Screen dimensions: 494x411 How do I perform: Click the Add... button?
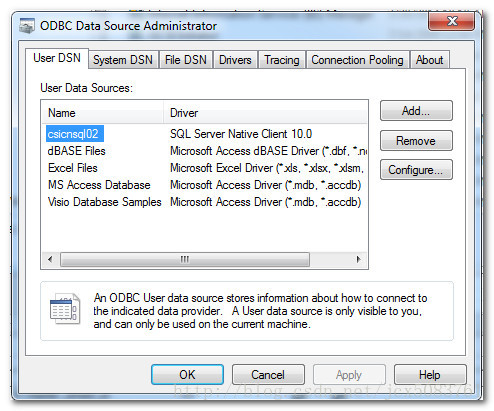(x=416, y=111)
